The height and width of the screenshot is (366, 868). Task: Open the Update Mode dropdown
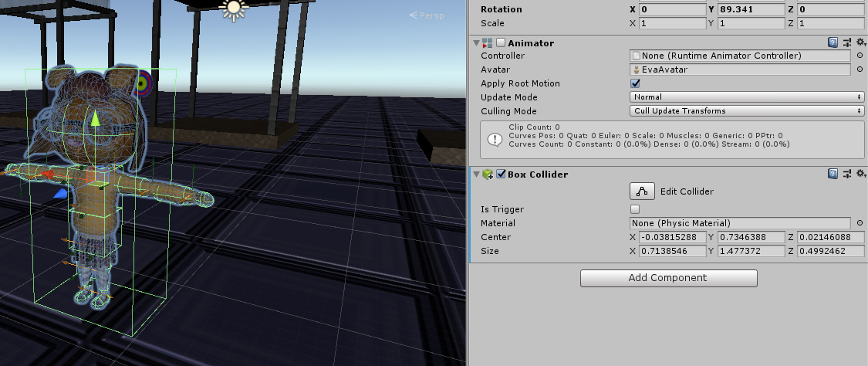747,97
